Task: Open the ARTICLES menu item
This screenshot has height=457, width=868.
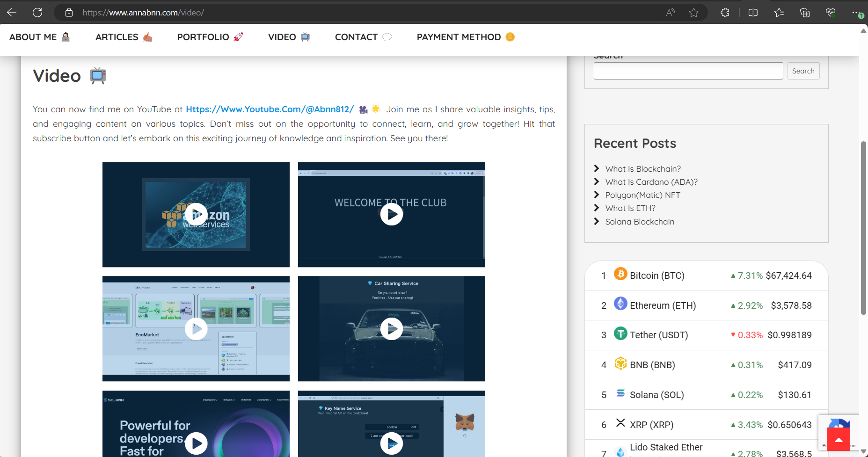Action: tap(124, 37)
